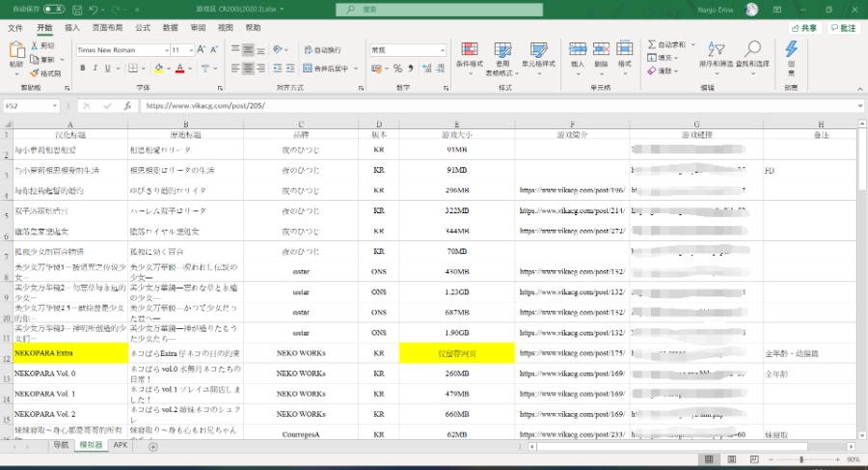This screenshot has width=868, height=470.
Task: Open the Times New Roman font dropdown
Action: point(167,50)
